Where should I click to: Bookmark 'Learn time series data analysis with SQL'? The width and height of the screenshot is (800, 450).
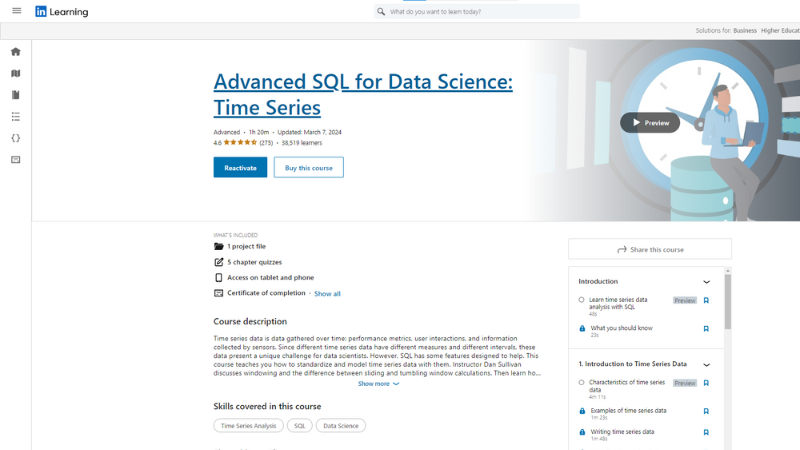[706, 301]
